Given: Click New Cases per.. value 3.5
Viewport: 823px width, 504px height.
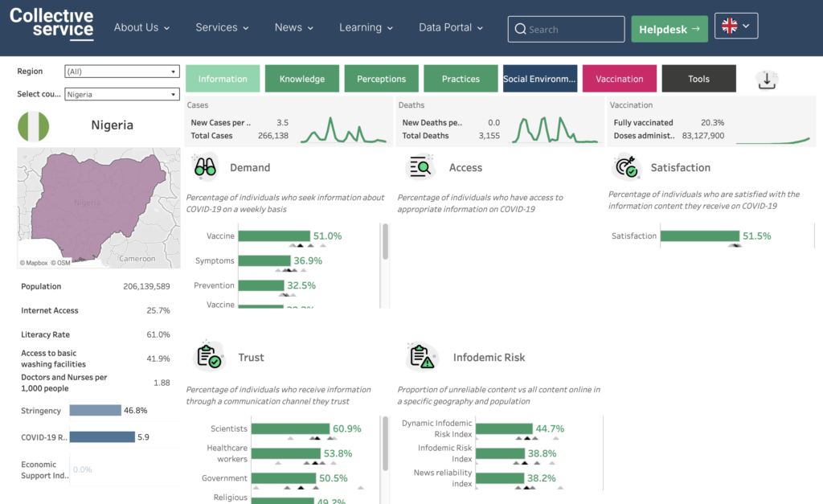Looking at the screenshot, I should coord(282,122).
